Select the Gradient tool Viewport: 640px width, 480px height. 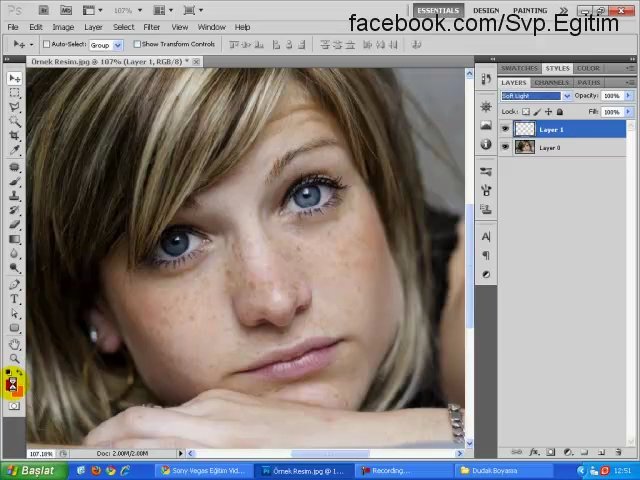pos(15,239)
